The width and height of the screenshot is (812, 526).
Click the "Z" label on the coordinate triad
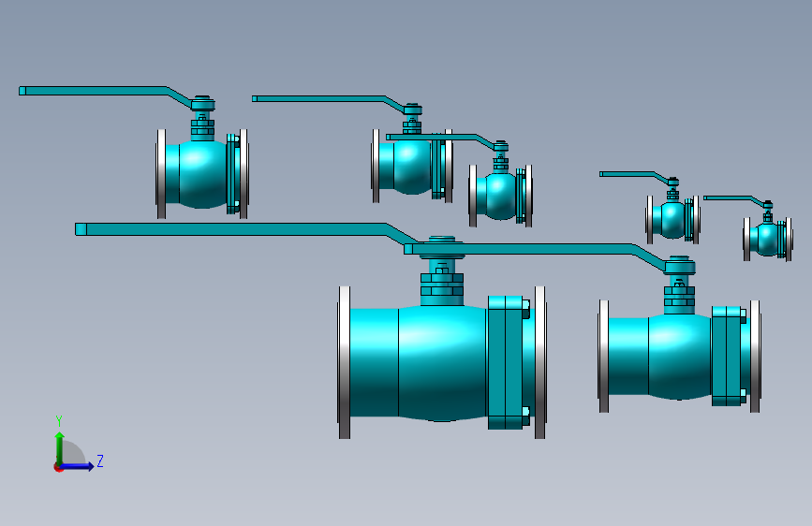(100, 460)
